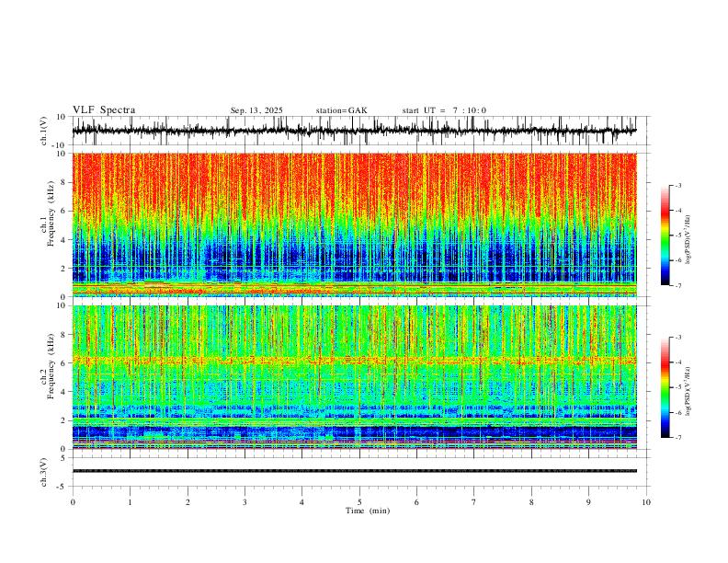
Task: Click the ch.1 PSD color scale bar
Action: pyautogui.click(x=665, y=236)
